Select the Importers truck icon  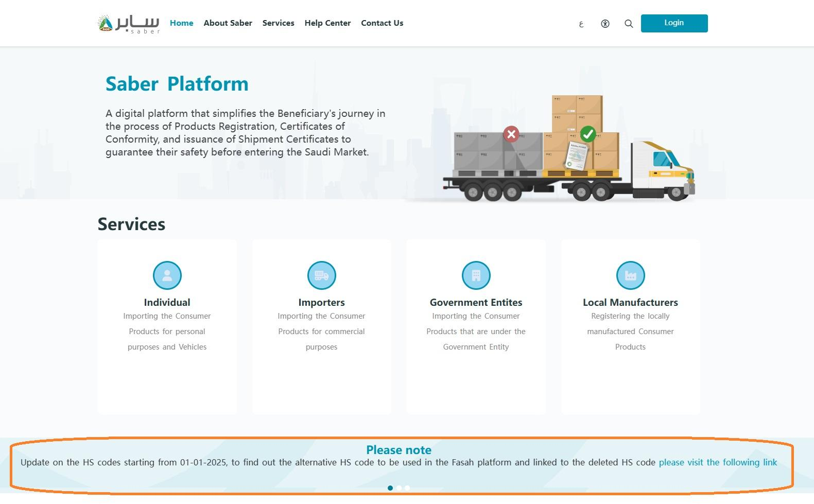click(321, 275)
